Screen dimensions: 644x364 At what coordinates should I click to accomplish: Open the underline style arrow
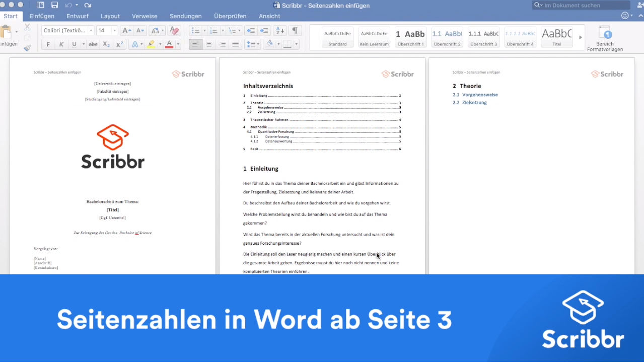[x=83, y=44]
